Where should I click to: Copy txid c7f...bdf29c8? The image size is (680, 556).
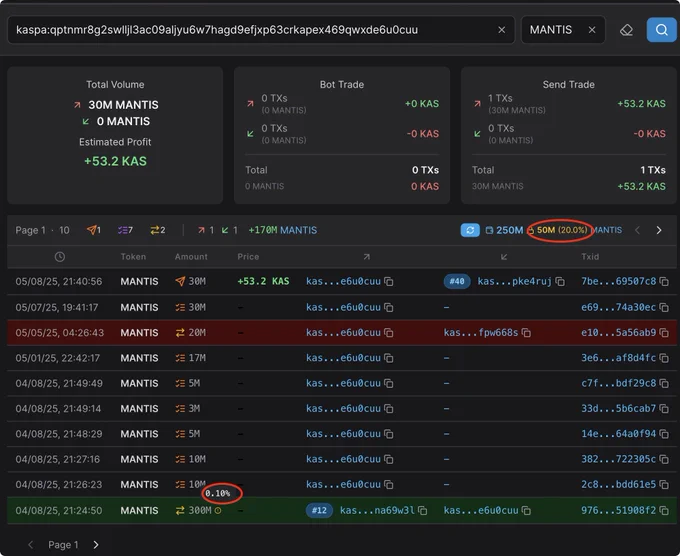pos(664,383)
